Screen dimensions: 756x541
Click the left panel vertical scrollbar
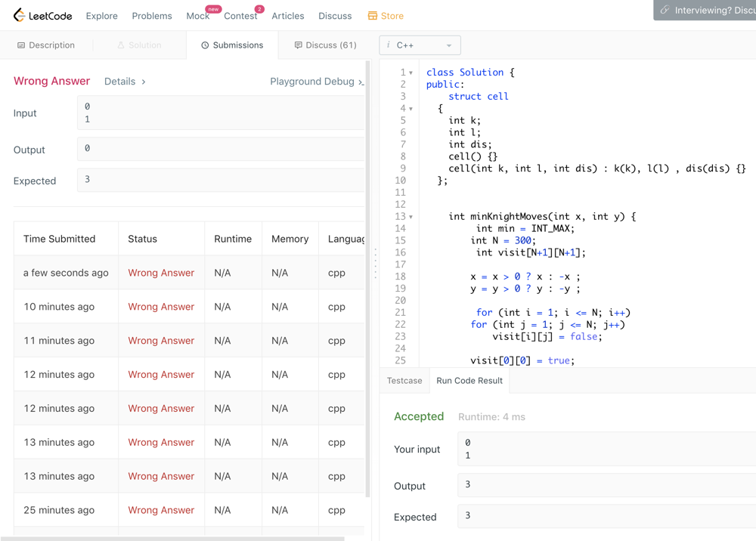pos(368,279)
